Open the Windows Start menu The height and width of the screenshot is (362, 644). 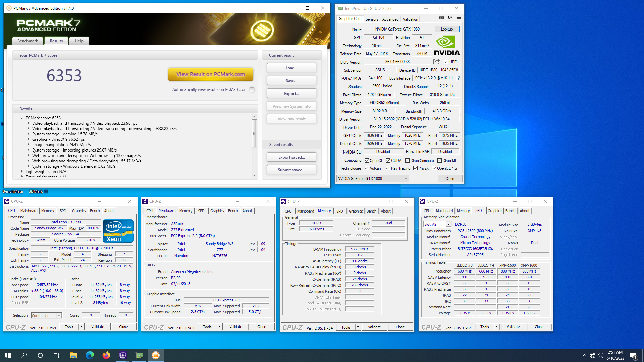(x=8, y=355)
